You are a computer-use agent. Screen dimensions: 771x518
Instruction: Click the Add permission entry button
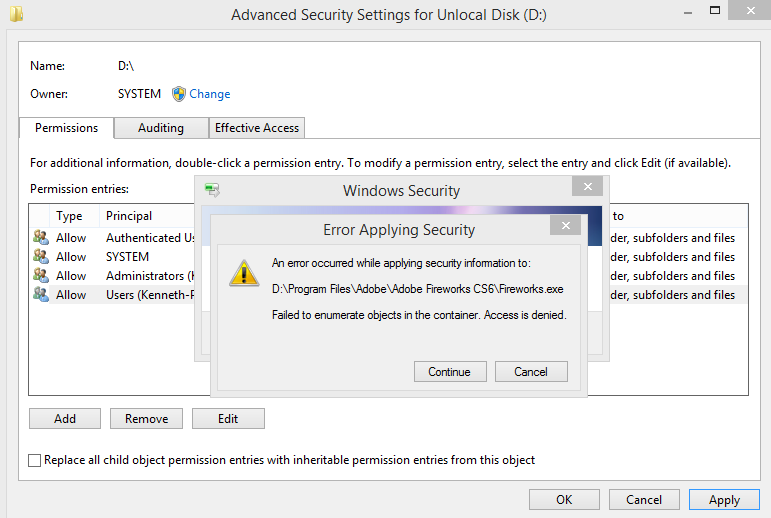[65, 419]
